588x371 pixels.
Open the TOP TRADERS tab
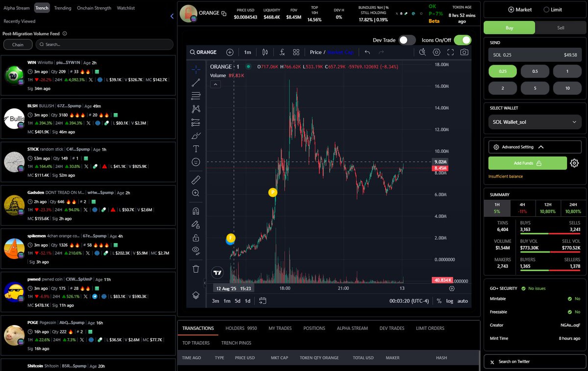(196, 343)
